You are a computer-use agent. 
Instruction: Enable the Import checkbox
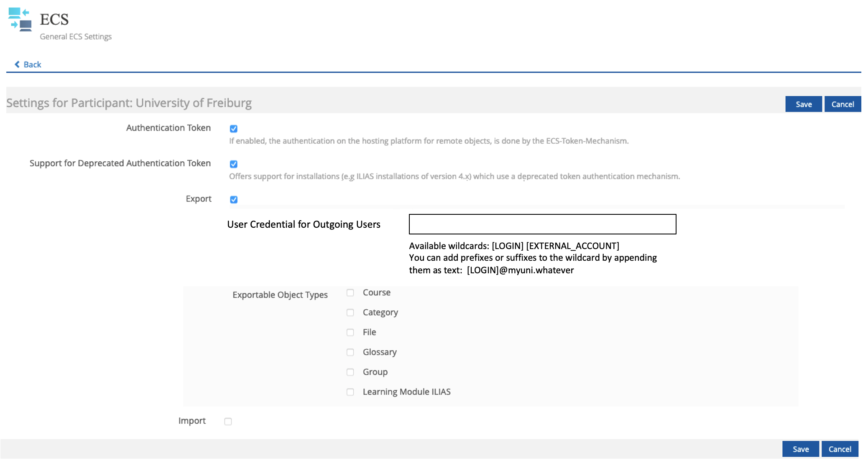228,422
